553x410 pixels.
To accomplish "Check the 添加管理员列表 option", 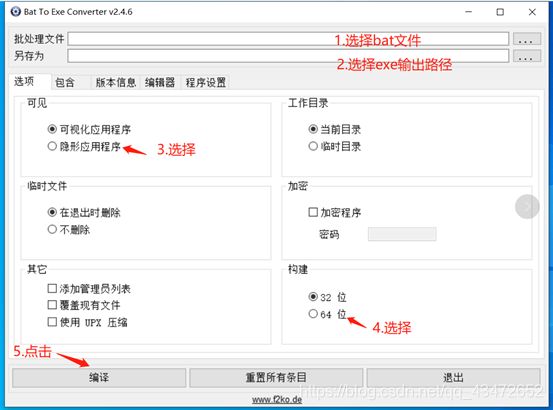I will [89, 289].
